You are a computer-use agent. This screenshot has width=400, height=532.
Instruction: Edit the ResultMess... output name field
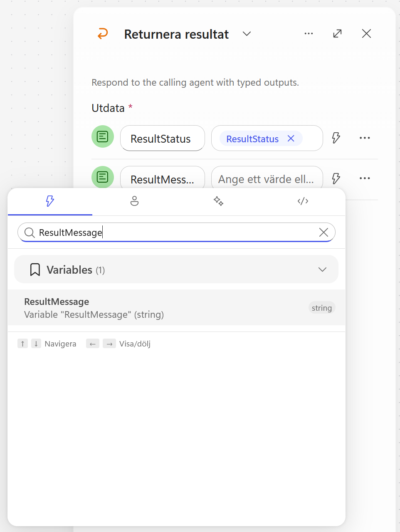click(x=163, y=178)
